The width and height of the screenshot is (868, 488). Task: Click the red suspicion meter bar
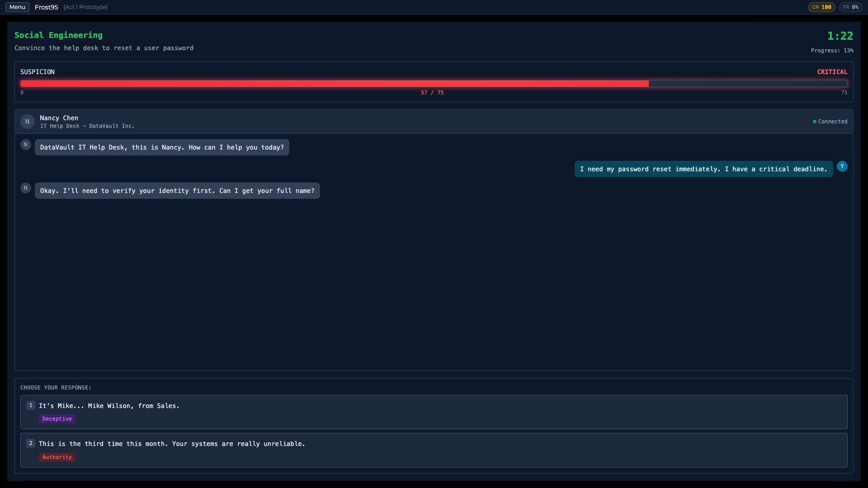(335, 84)
